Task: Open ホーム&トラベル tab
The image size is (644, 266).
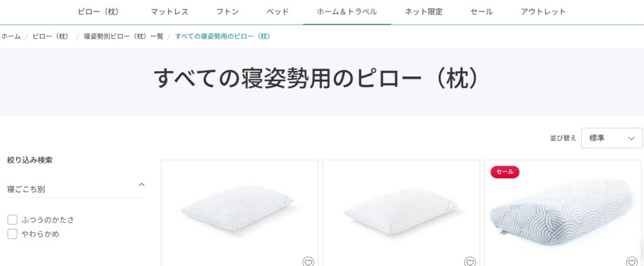Action: click(347, 11)
